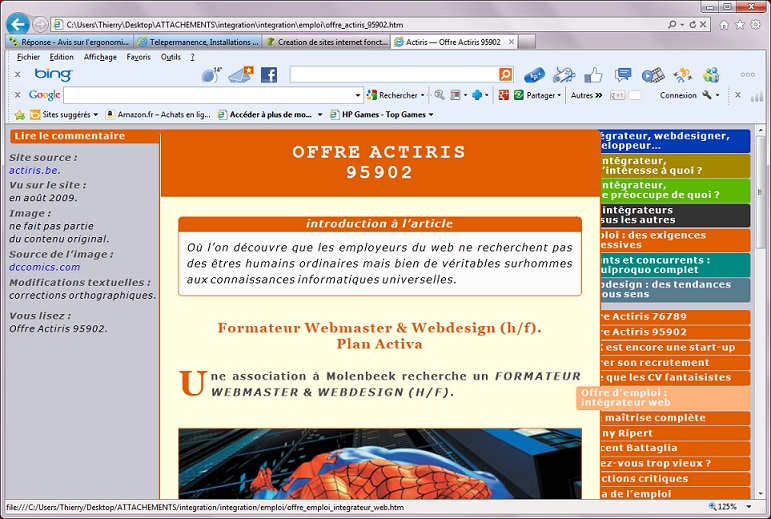
Task: Open Amazon.fr – Achats en lig... favorite
Action: click(158, 115)
